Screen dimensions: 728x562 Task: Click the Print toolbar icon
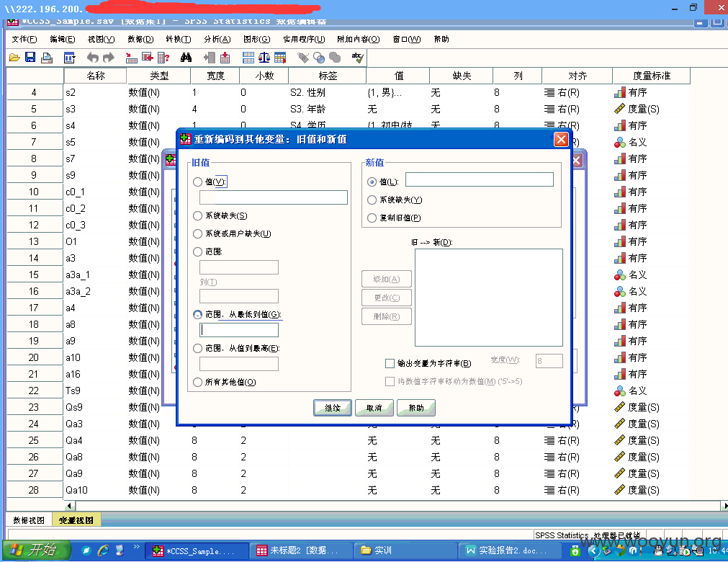coord(47,58)
